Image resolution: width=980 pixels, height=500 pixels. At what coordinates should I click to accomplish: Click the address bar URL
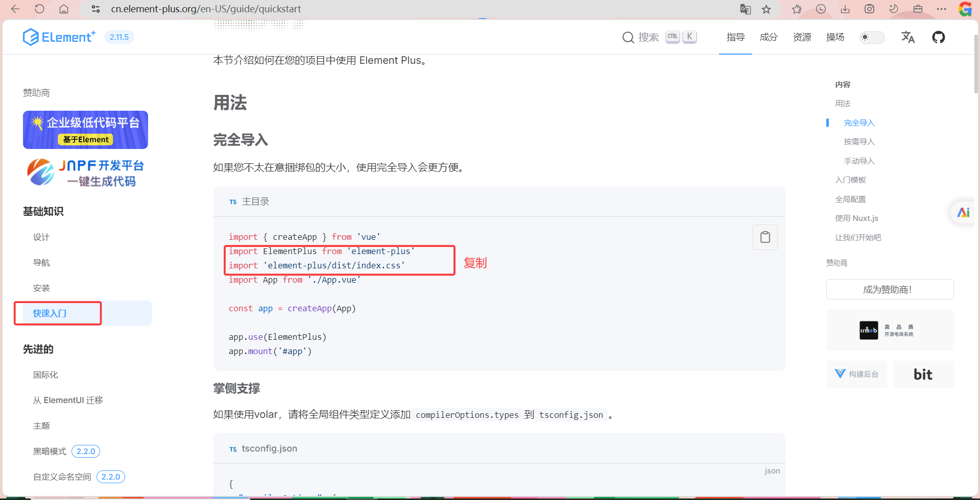[206, 9]
